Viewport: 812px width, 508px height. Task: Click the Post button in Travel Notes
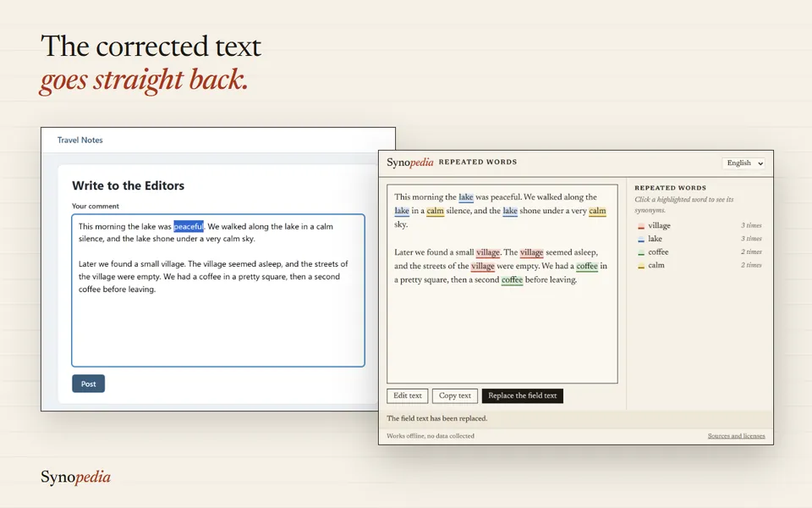pyautogui.click(x=89, y=384)
